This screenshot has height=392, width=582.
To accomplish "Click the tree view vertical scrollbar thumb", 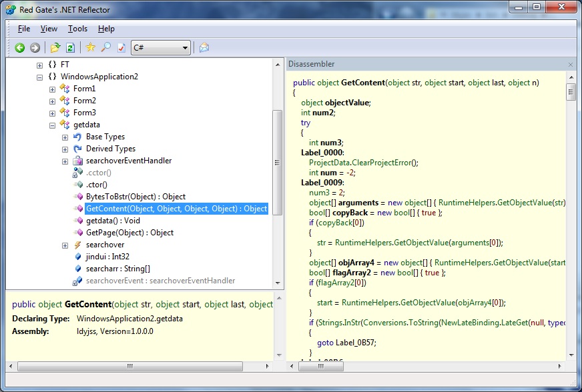I will coord(277,163).
